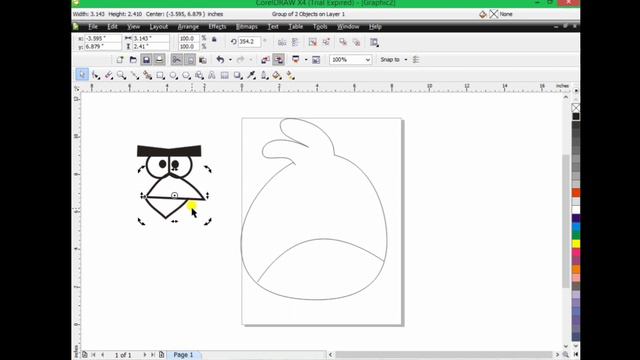Open the Effects menu

coord(217,27)
